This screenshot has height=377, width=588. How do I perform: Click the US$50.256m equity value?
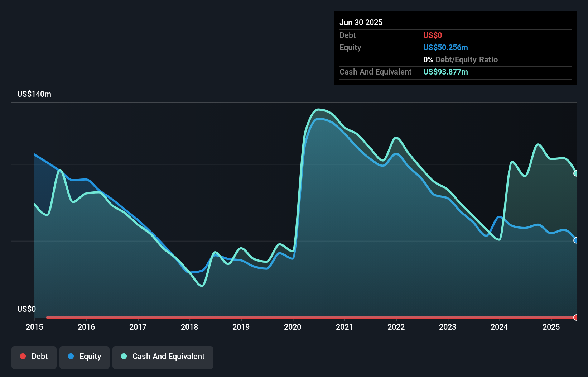point(445,47)
